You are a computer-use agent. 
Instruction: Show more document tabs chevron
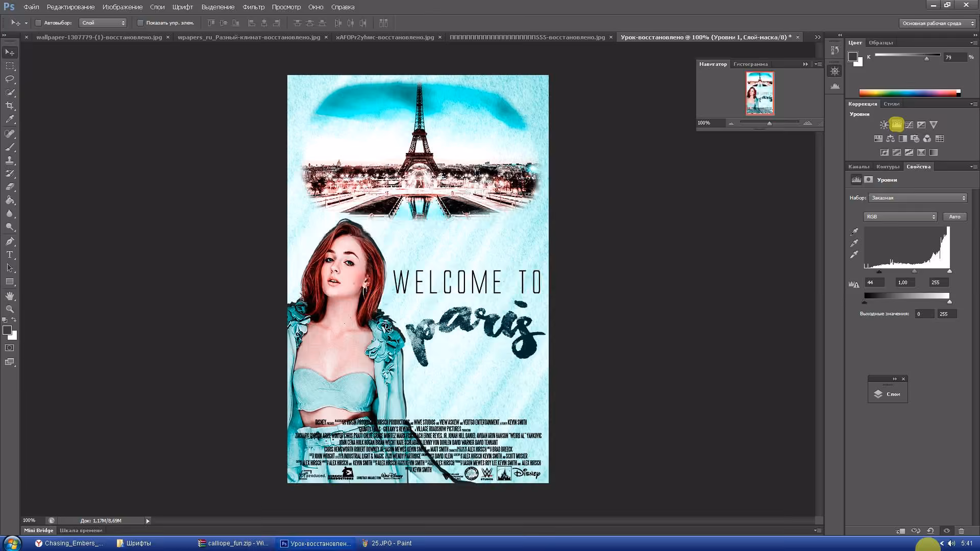pyautogui.click(x=818, y=37)
